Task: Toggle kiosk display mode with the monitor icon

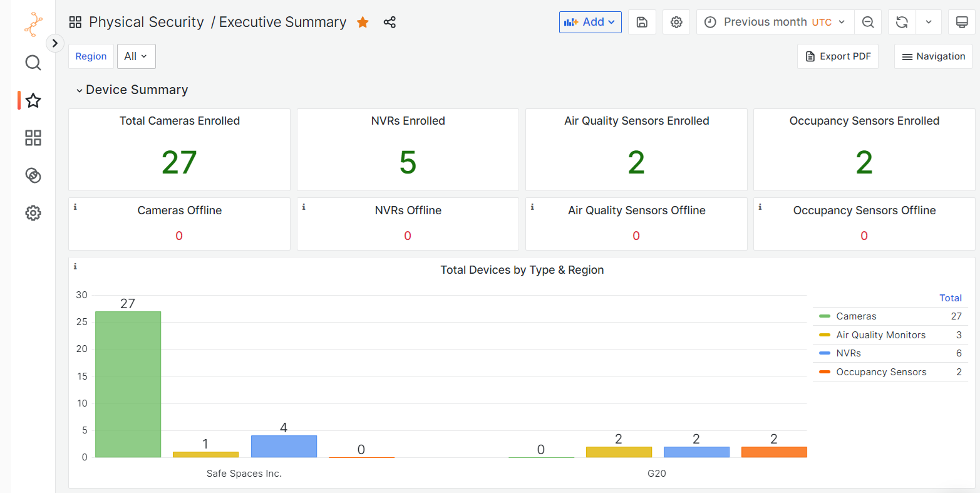Action: click(962, 23)
